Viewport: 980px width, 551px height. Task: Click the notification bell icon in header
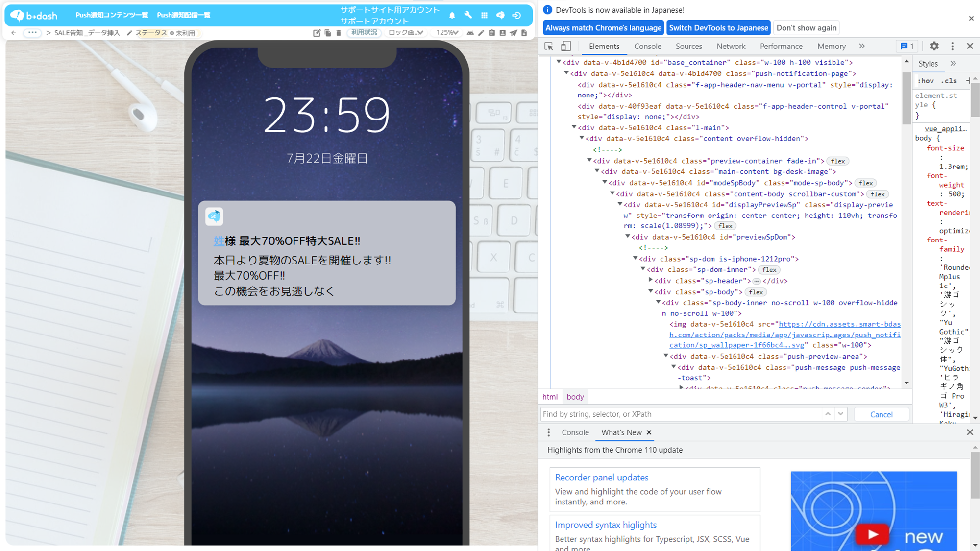coord(452,16)
